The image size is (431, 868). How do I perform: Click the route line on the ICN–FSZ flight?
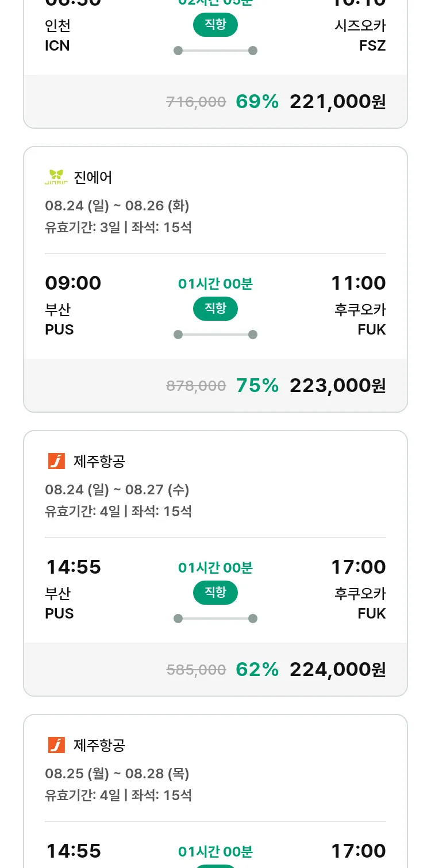(x=215, y=51)
